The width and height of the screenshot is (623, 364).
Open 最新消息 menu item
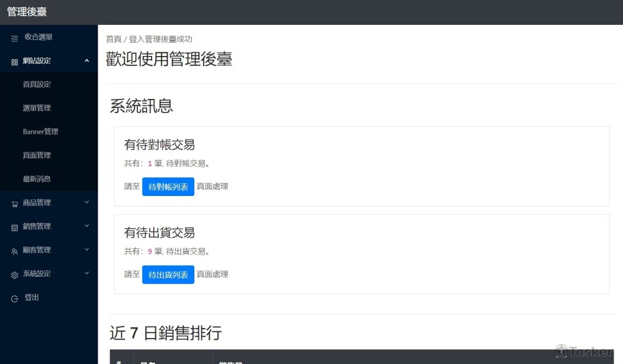[x=37, y=179]
